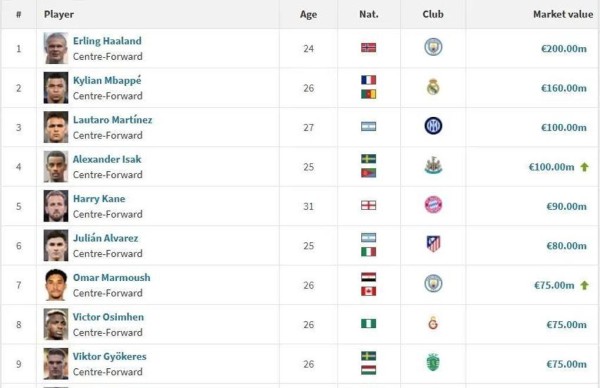Viewport: 600px width, 388px height.
Task: Click the Manchester City crest in Haaland's row
Action: pos(433,47)
